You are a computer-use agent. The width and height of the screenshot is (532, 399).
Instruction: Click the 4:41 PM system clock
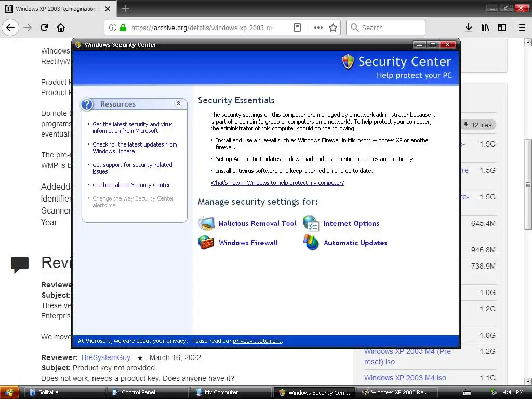pyautogui.click(x=513, y=392)
